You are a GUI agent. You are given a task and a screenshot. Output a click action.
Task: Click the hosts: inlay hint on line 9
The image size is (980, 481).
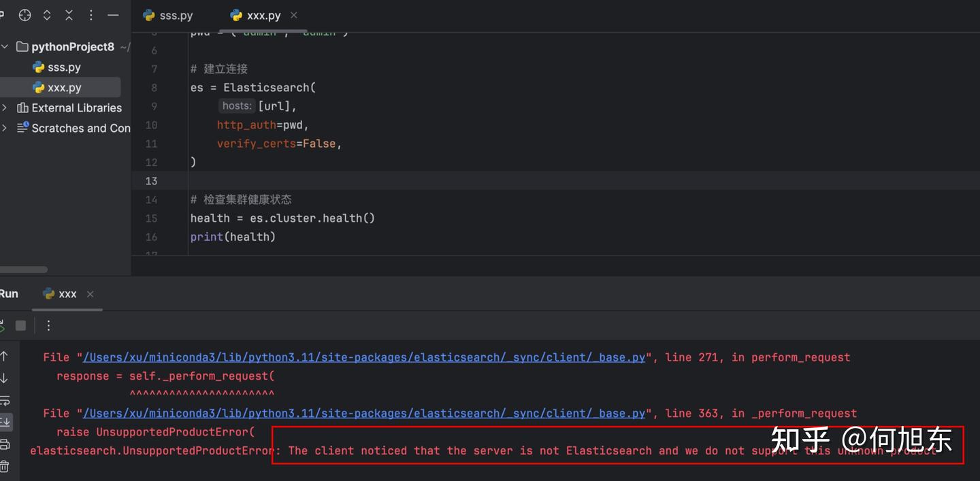tap(237, 106)
